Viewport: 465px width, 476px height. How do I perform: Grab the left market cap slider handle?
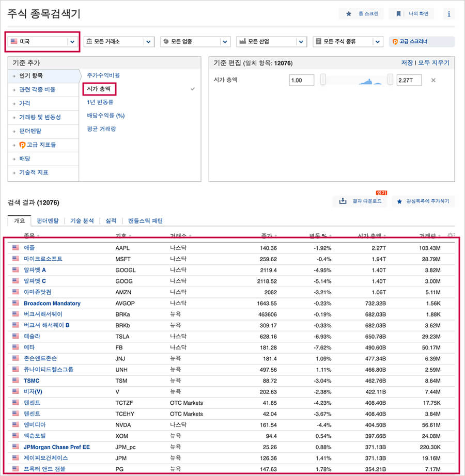[323, 80]
